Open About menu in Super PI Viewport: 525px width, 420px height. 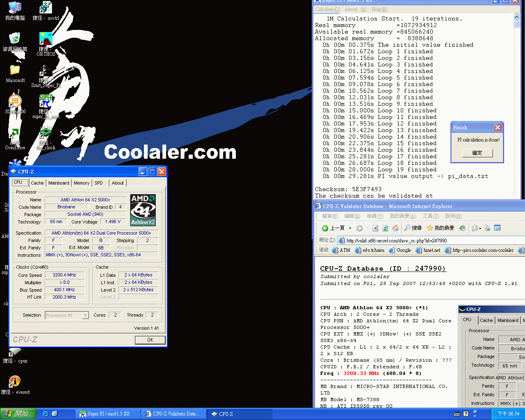pos(356,9)
